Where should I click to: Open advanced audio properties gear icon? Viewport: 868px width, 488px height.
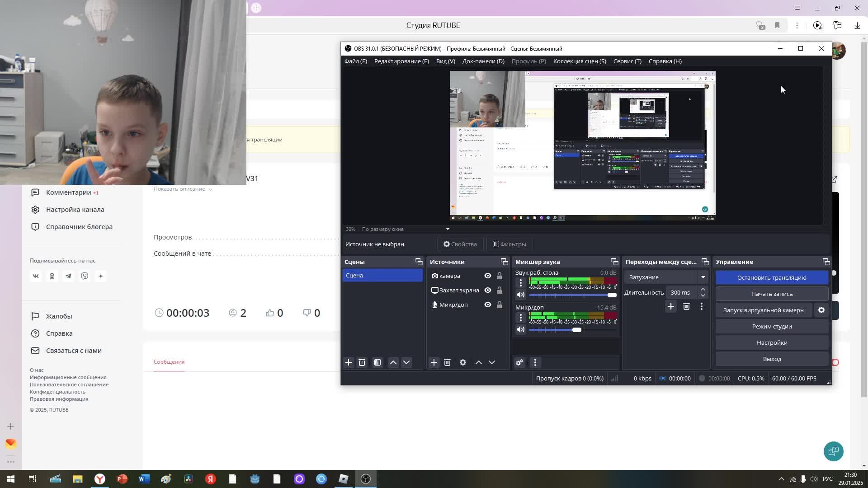tap(519, 362)
